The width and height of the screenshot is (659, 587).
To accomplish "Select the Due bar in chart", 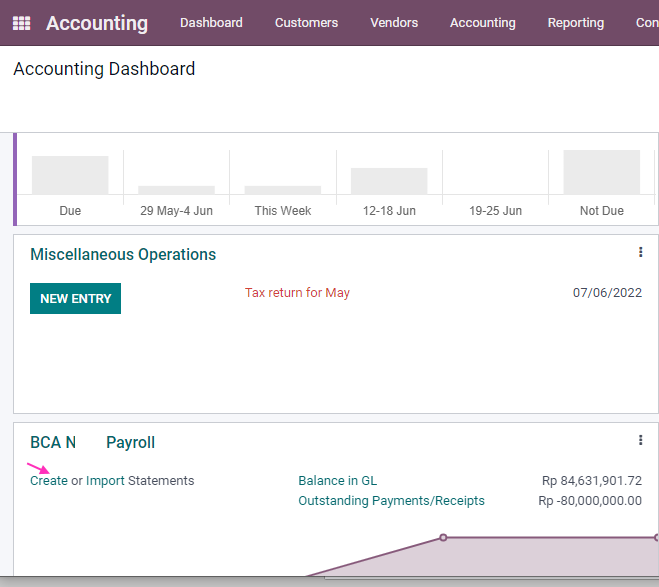I will 70,175.
